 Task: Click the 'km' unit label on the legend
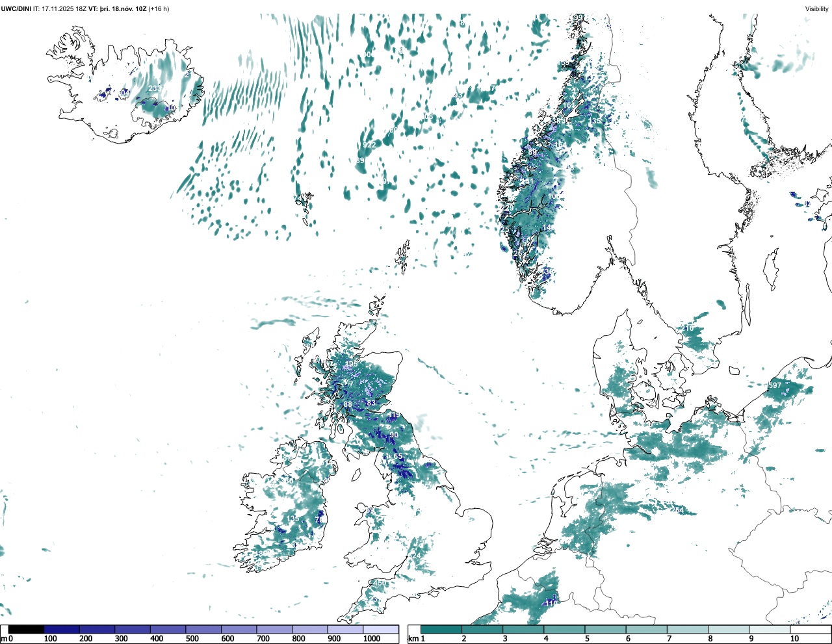tap(412, 639)
